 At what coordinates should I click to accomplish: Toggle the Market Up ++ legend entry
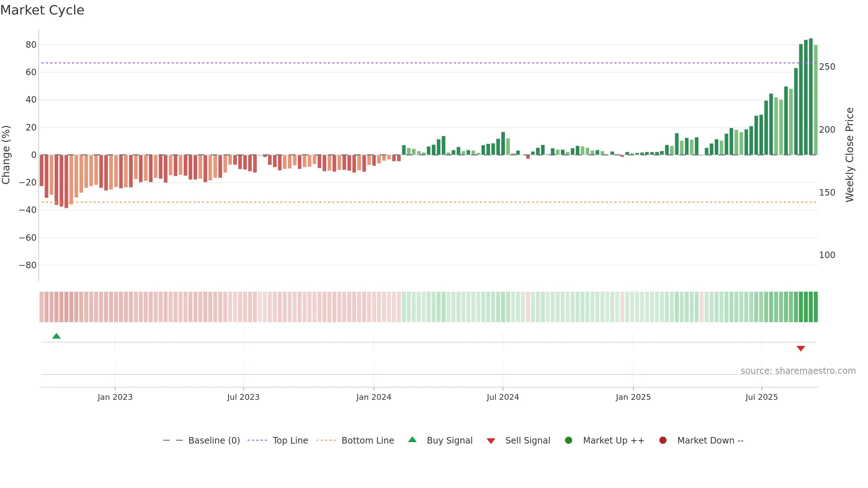604,440
